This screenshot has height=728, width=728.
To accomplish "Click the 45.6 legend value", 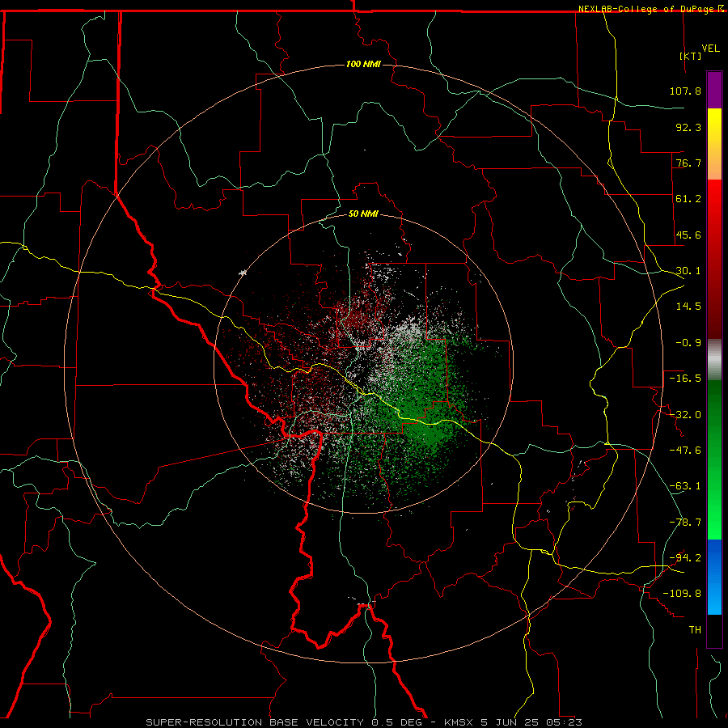I will point(688,235).
